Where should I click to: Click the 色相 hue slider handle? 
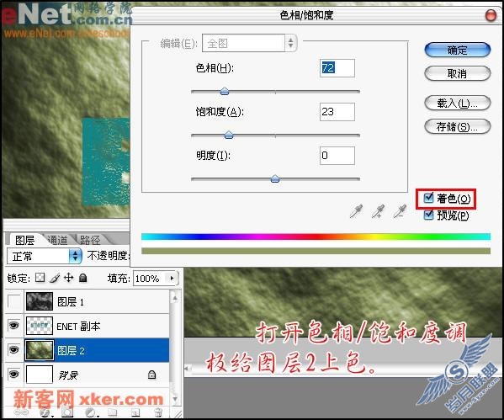tap(225, 92)
